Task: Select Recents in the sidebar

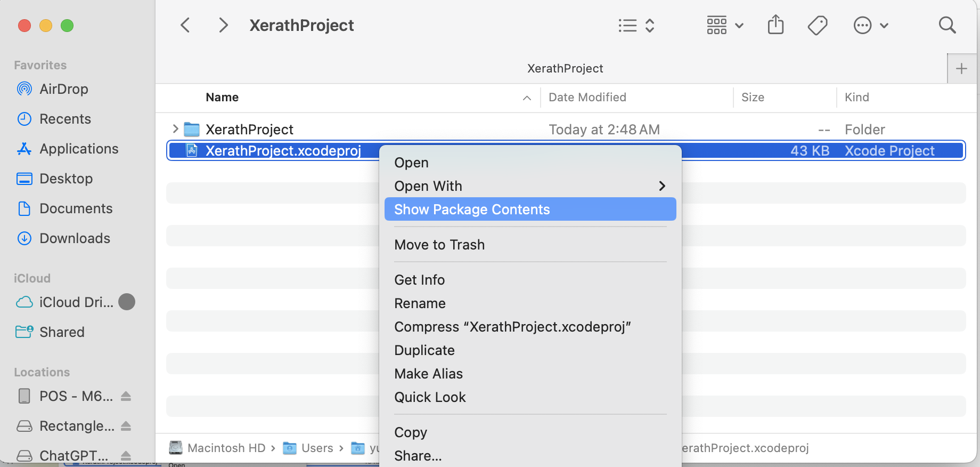Action: (x=65, y=119)
